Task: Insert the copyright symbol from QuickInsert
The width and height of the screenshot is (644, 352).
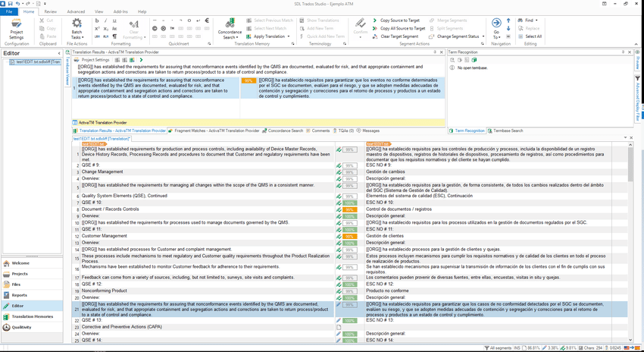Action: 155,28
